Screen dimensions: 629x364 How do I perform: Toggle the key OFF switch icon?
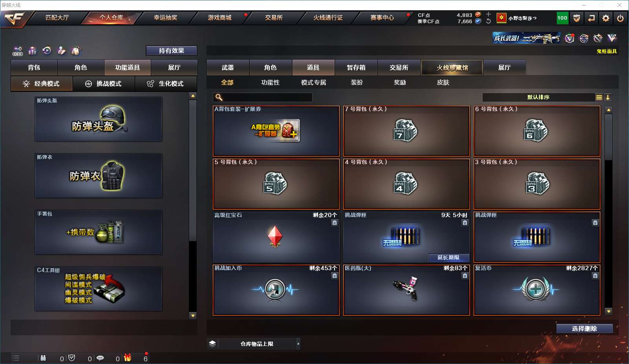pyautogui.click(x=17, y=51)
